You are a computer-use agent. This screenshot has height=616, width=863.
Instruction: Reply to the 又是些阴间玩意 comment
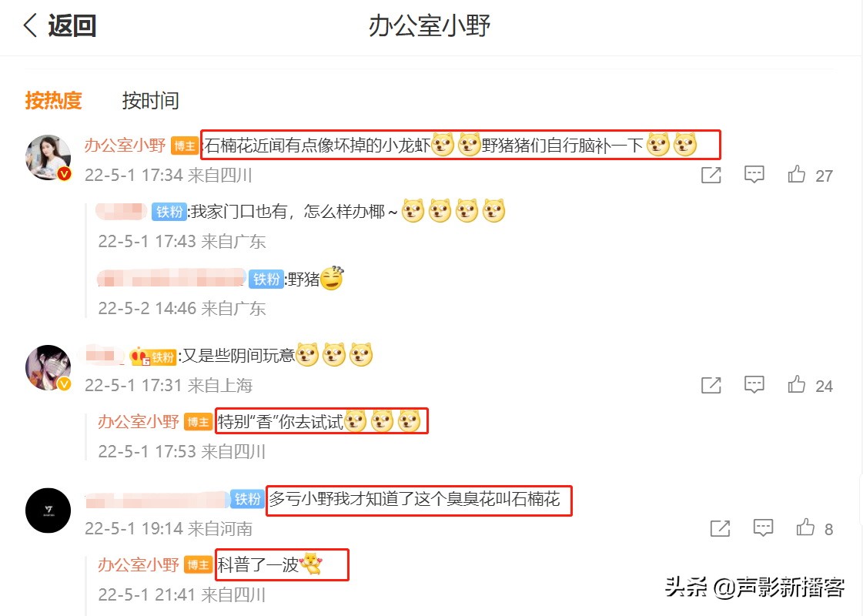point(754,384)
